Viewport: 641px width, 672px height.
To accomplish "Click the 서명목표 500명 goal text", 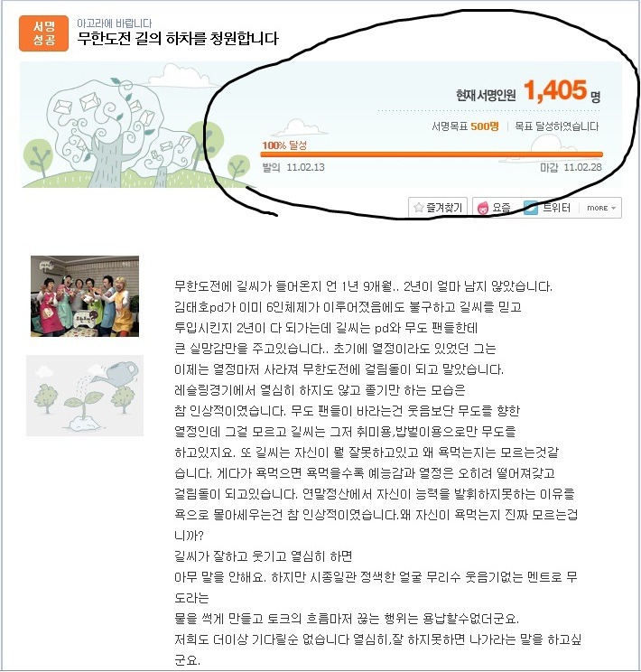I will pos(465,126).
